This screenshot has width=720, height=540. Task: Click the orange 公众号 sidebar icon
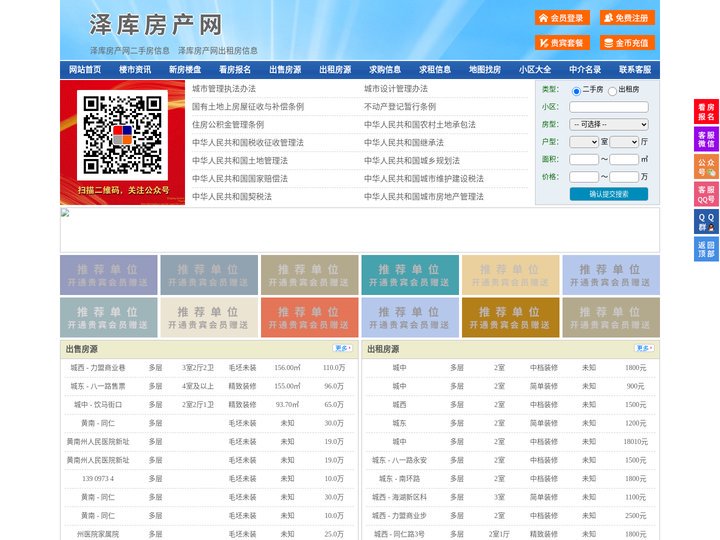(706, 167)
